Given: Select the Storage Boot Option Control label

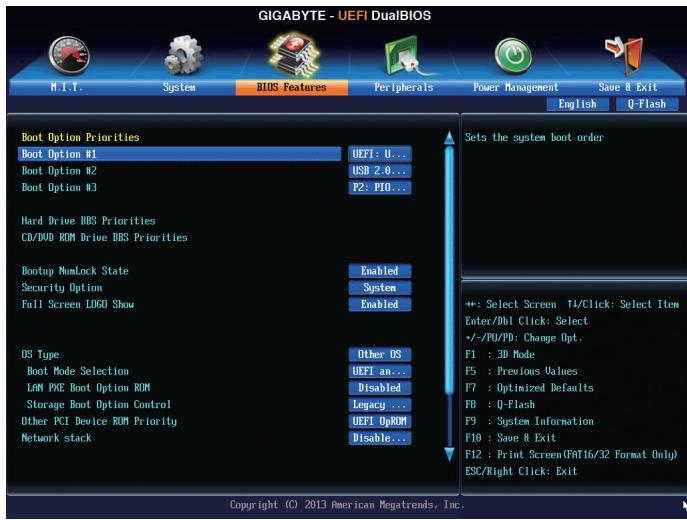Looking at the screenshot, I should (99, 404).
